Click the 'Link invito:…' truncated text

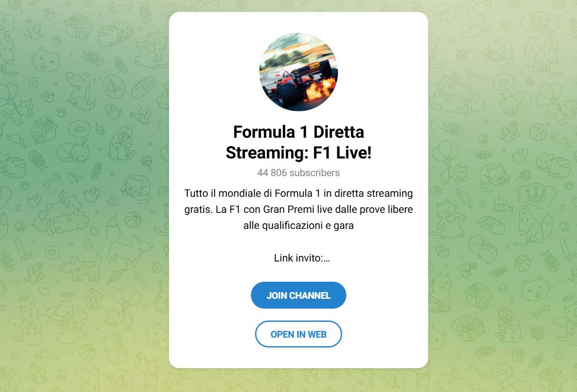point(302,258)
